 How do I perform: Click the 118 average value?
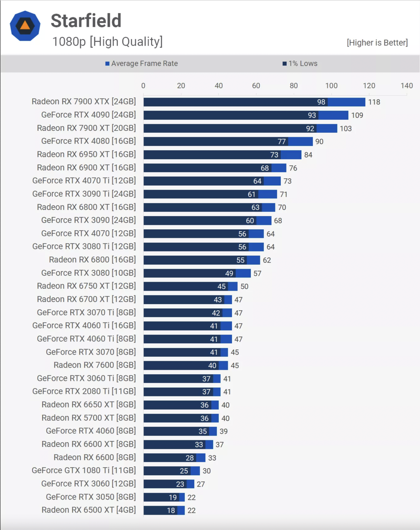(x=374, y=102)
